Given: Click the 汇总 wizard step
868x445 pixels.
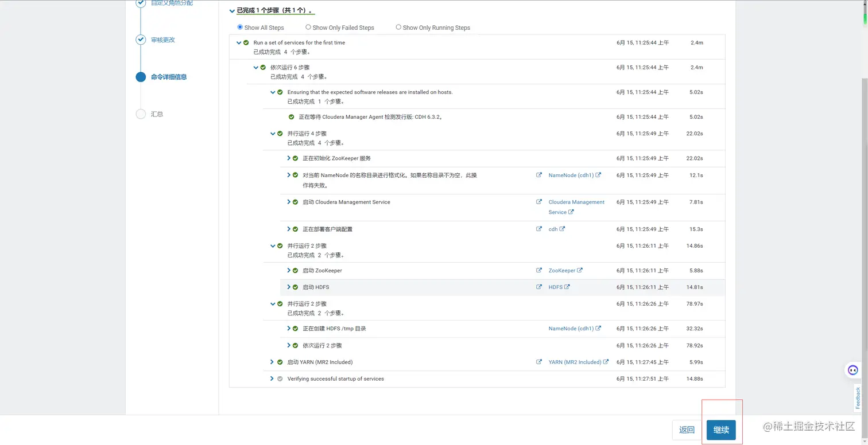Looking at the screenshot, I should 157,114.
